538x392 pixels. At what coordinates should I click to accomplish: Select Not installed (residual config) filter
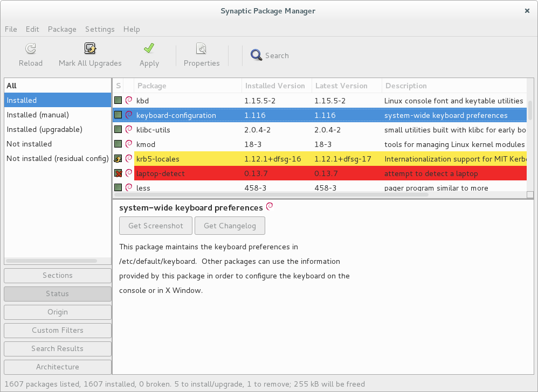pyautogui.click(x=58, y=158)
